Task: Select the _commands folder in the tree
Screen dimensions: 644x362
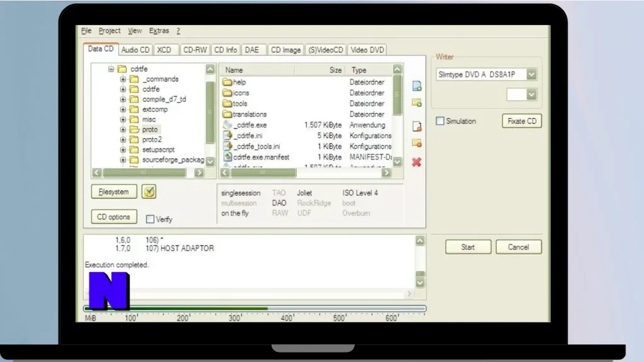Action: pyautogui.click(x=154, y=79)
